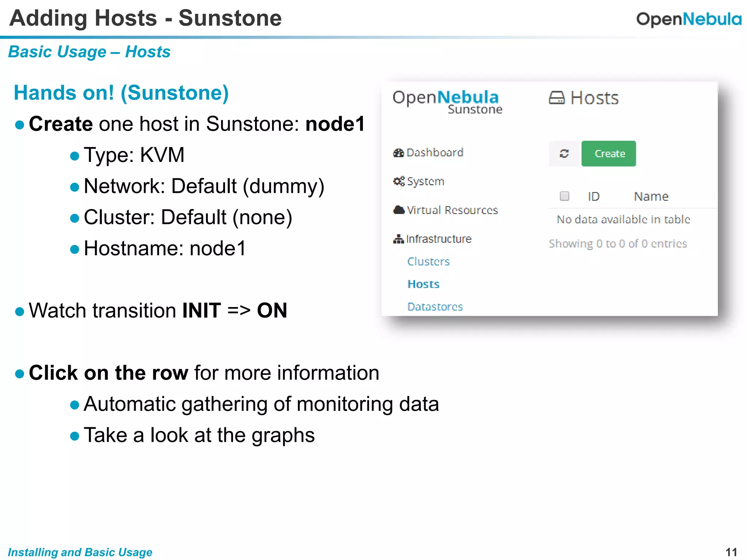The width and height of the screenshot is (747, 560).
Task: Open the Dashboard menu item
Action: (x=428, y=152)
